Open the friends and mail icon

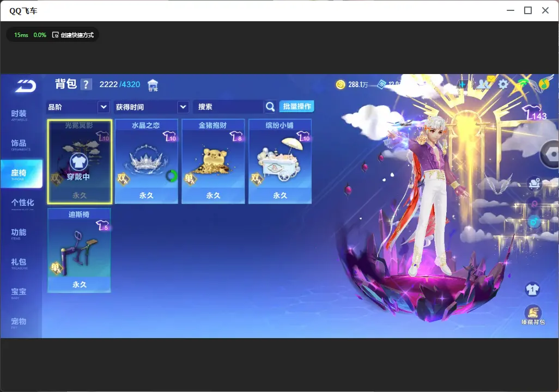[x=484, y=83]
